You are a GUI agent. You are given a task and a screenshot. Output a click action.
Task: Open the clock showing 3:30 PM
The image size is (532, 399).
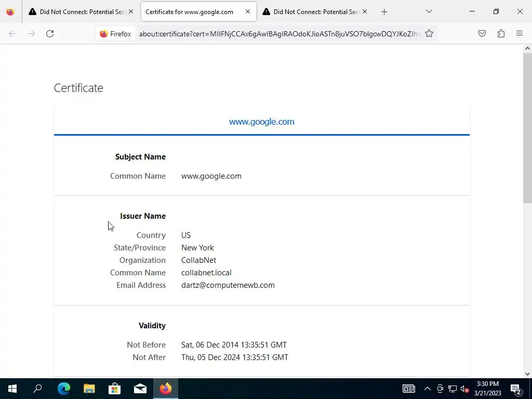[x=487, y=389]
